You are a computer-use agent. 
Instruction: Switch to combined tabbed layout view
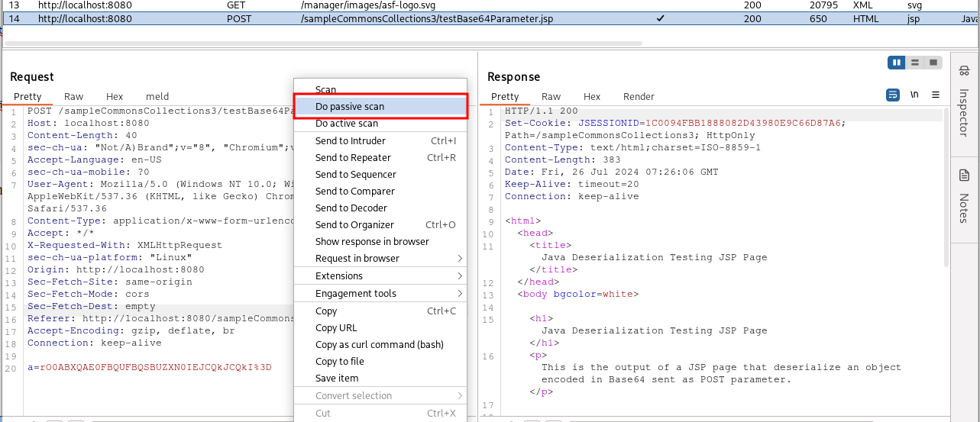[x=931, y=63]
